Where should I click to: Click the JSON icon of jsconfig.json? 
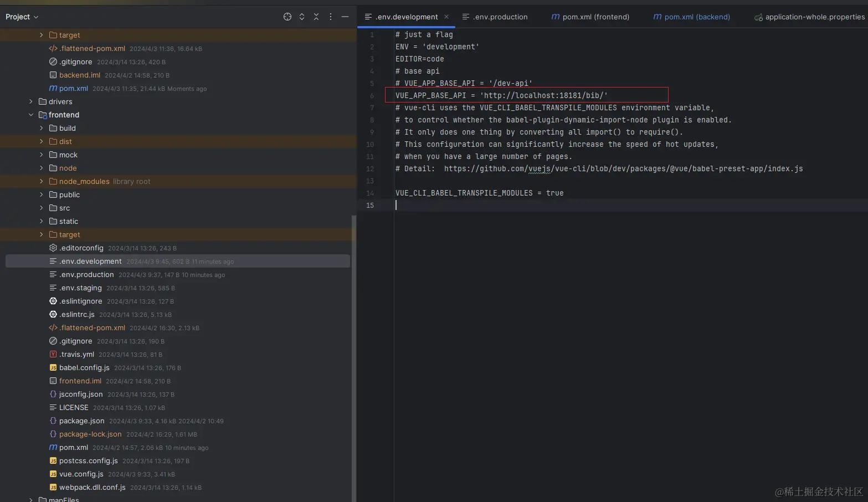(53, 394)
